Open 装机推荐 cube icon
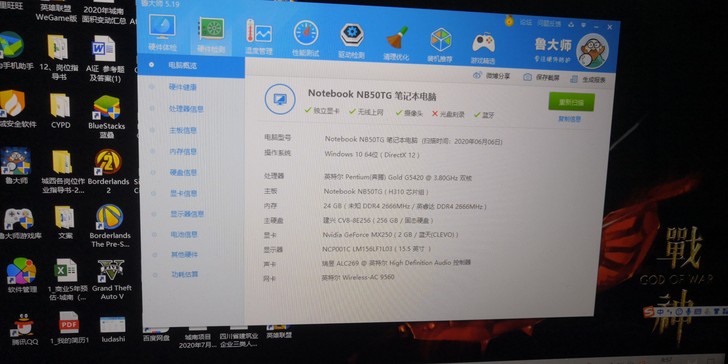 440,44
